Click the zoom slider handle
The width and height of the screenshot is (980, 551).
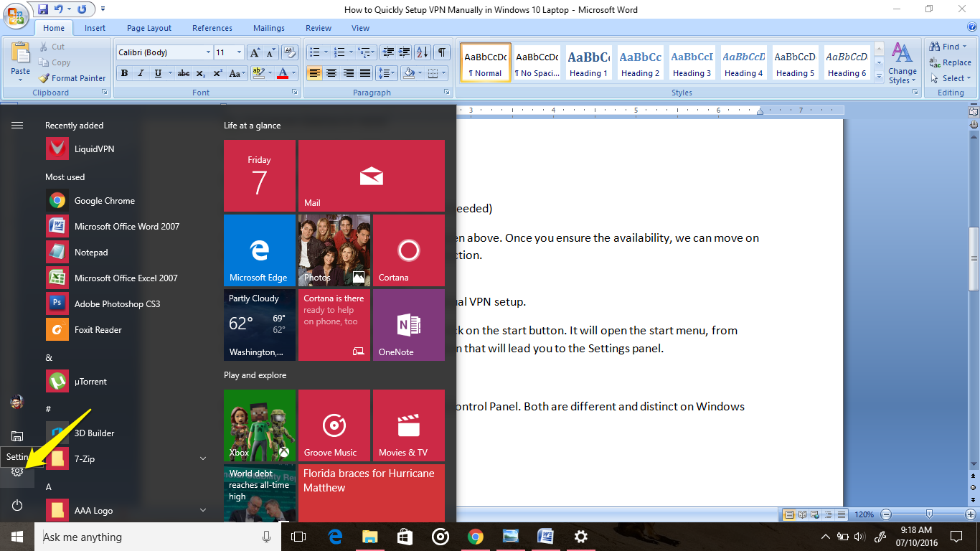click(930, 514)
